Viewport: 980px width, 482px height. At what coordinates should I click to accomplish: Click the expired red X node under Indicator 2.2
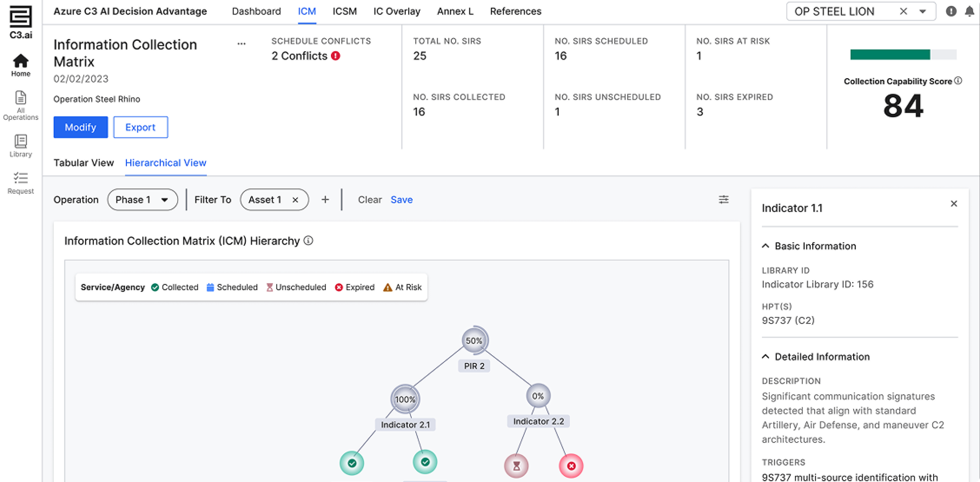[x=571, y=466]
